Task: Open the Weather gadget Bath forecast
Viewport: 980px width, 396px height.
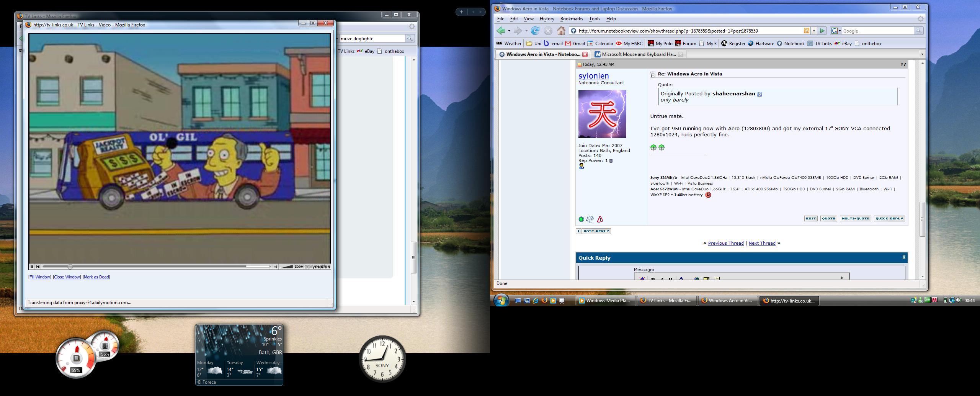Action: pyautogui.click(x=239, y=355)
